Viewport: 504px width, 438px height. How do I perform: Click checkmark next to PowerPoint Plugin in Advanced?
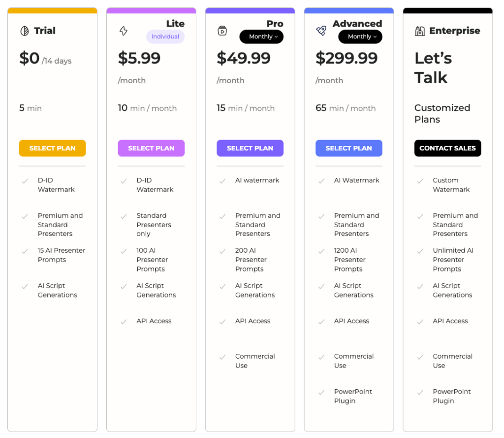(x=321, y=393)
